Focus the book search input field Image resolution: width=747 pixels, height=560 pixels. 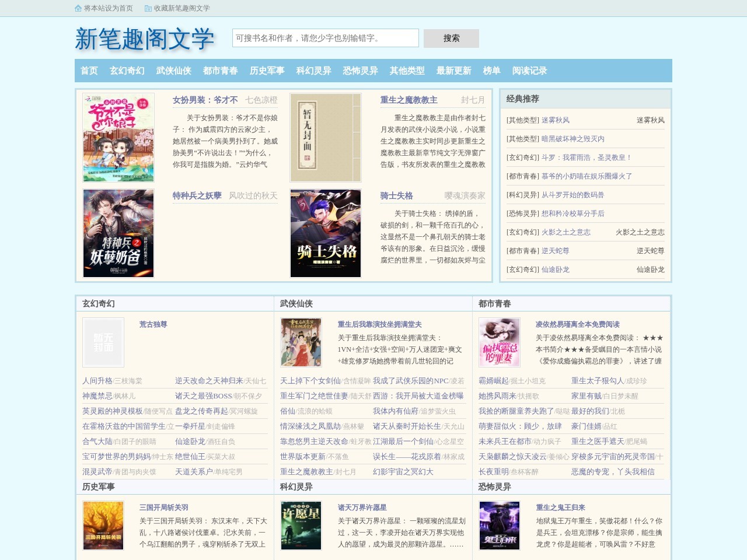pyautogui.click(x=326, y=38)
